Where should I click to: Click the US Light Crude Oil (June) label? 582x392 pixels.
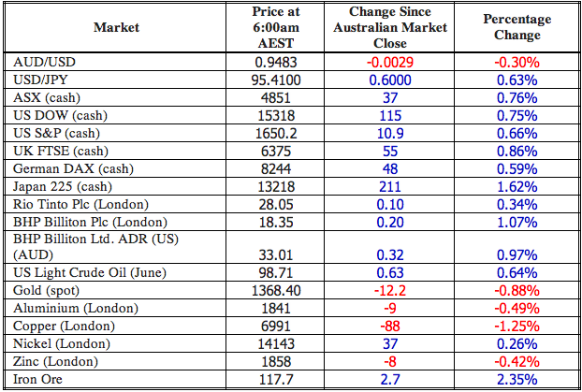[82, 274]
